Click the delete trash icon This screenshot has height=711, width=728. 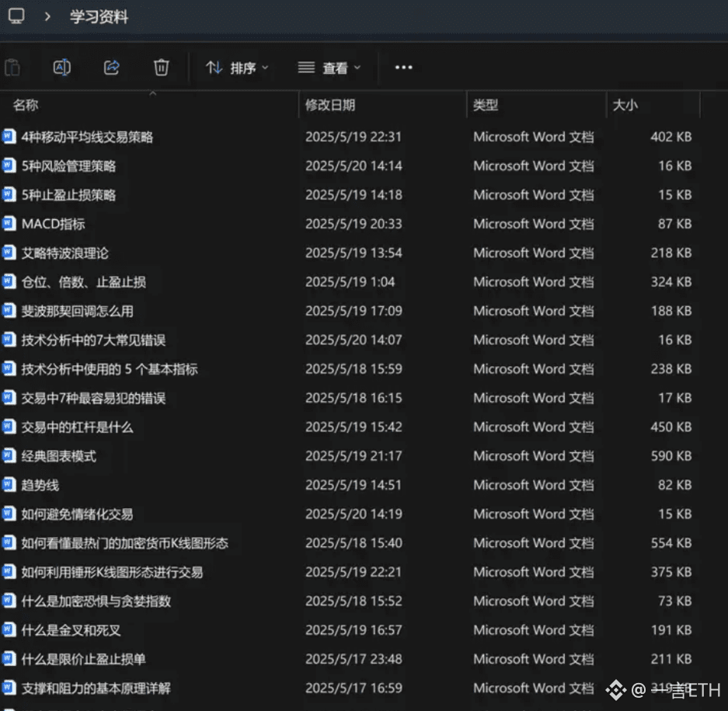click(161, 68)
